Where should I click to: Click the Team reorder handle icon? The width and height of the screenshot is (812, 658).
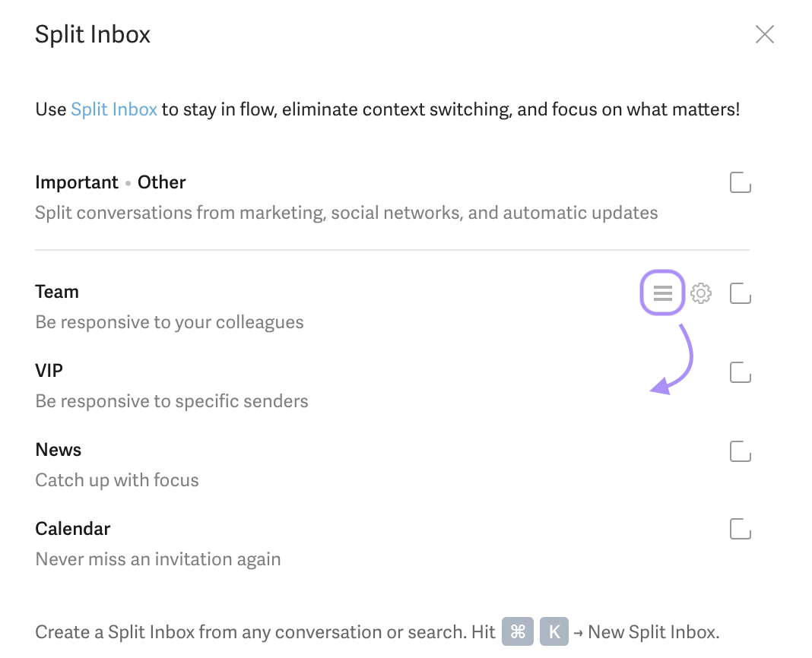pos(663,293)
